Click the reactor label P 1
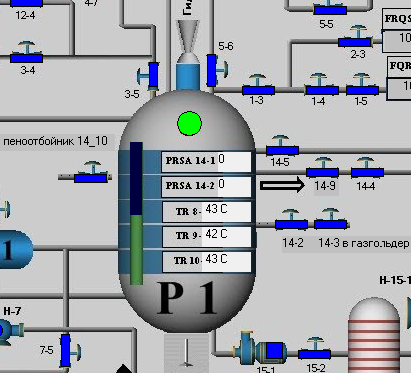Screen dimensions: 411x373 click(x=187, y=298)
